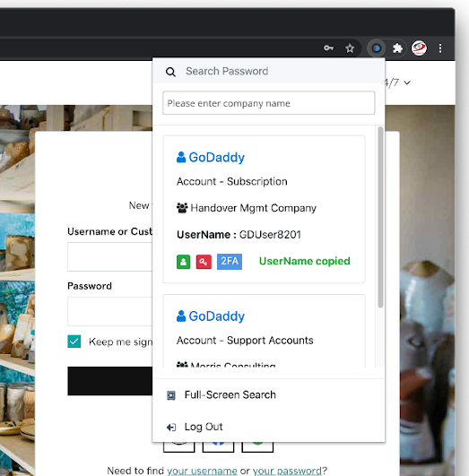The width and height of the screenshot is (469, 476).
Task: Uncheck the Keep me signed in checkbox
Action: pos(74,342)
